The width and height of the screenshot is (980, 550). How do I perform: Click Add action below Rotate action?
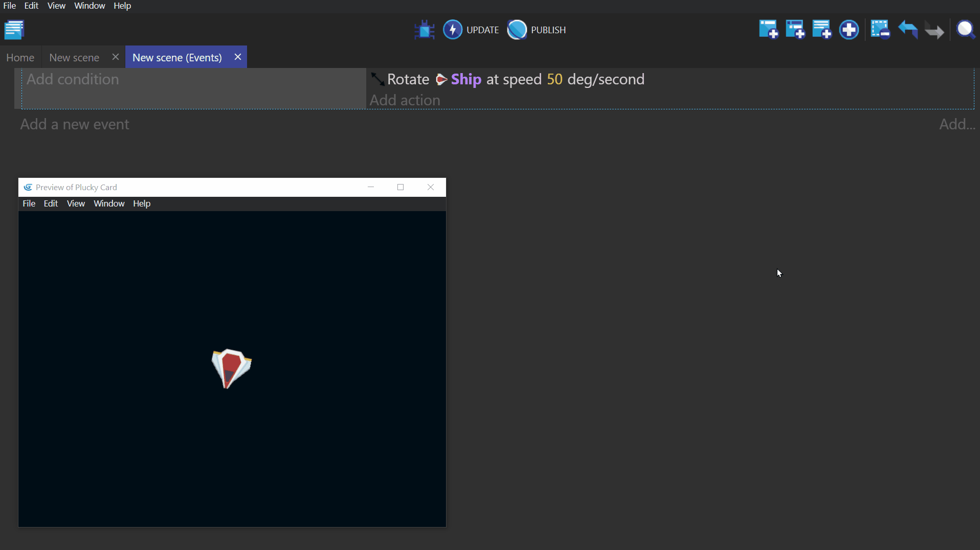click(405, 100)
